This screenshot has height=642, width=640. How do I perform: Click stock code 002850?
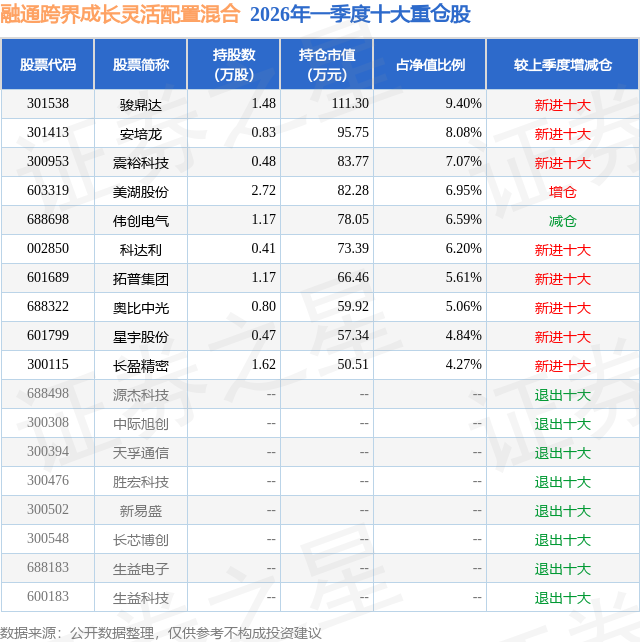pos(48,249)
